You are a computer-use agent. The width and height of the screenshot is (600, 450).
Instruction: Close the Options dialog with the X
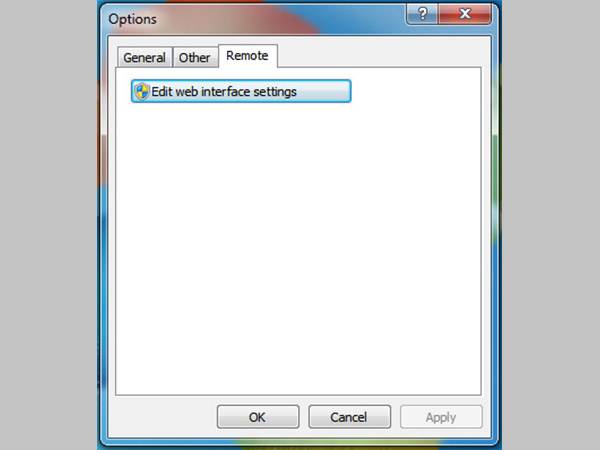(x=465, y=15)
